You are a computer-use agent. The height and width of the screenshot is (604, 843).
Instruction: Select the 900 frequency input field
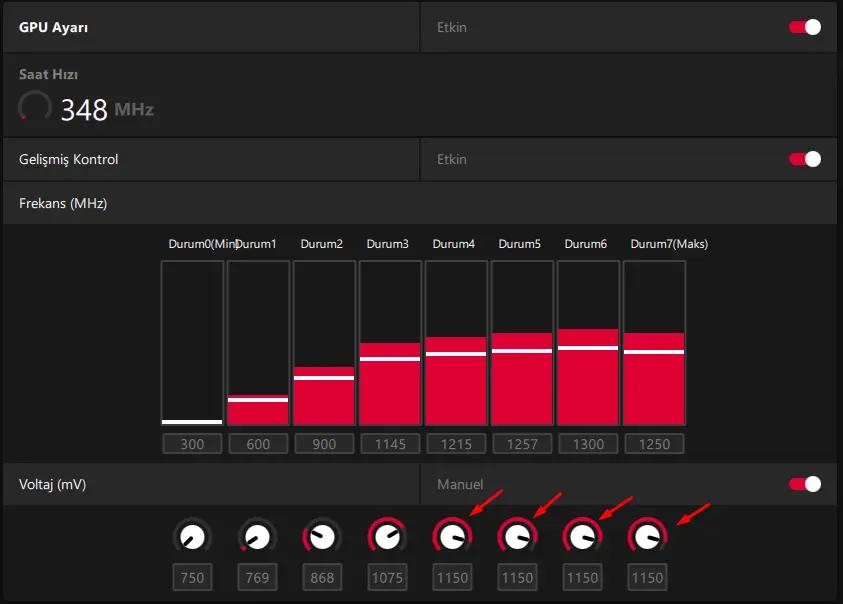pos(324,444)
